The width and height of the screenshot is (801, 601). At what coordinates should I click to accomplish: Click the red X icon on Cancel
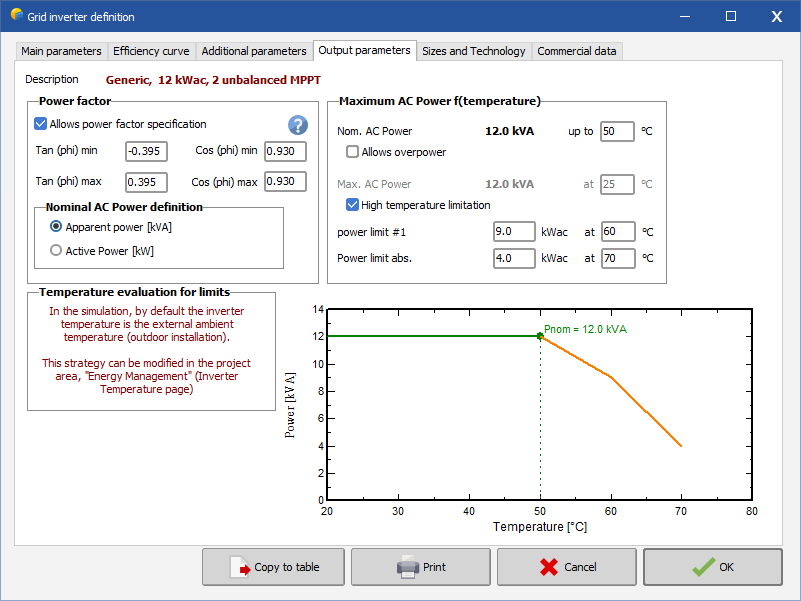(549, 567)
